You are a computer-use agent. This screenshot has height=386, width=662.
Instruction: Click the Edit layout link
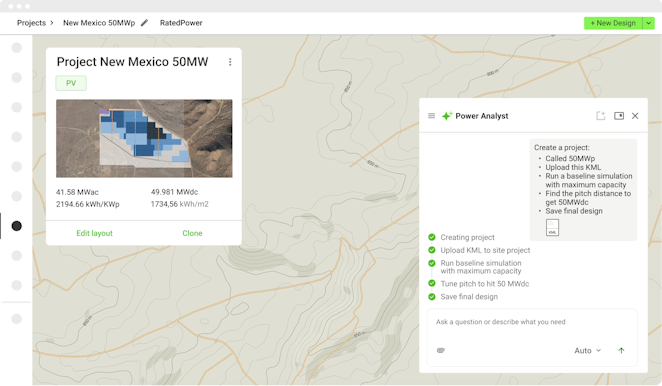95,233
